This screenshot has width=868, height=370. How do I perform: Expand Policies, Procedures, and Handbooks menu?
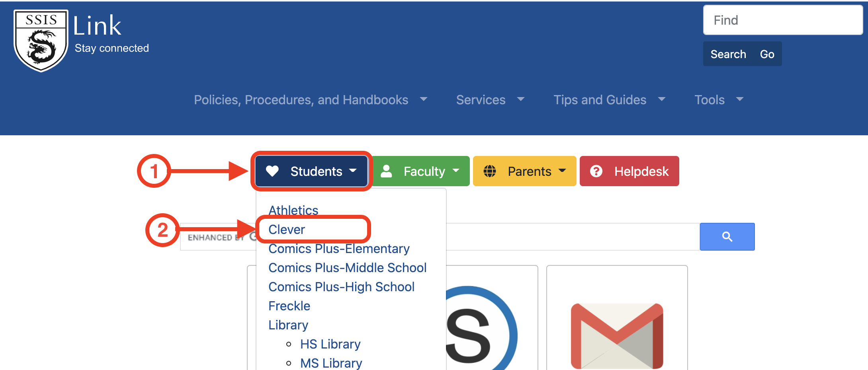tap(311, 99)
